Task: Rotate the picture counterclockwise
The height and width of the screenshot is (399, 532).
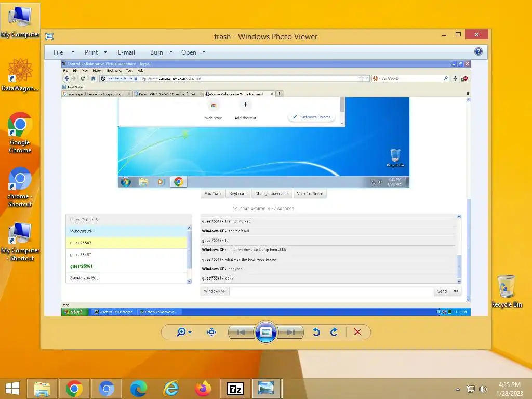Action: [316, 332]
